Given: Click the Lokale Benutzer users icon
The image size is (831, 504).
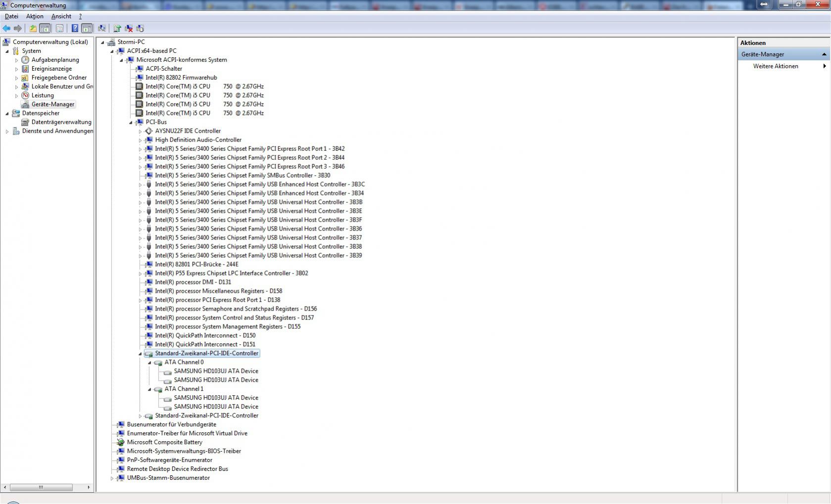Looking at the screenshot, I should [x=25, y=87].
